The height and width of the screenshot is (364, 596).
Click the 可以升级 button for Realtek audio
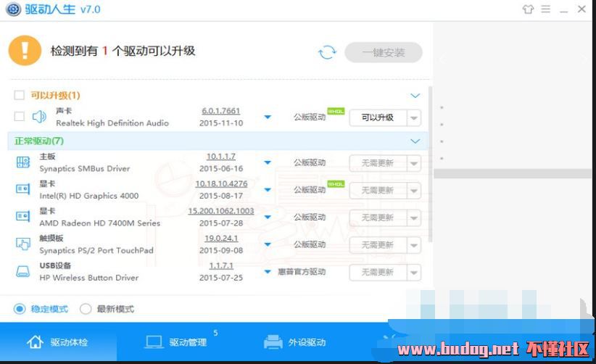pyautogui.click(x=377, y=117)
